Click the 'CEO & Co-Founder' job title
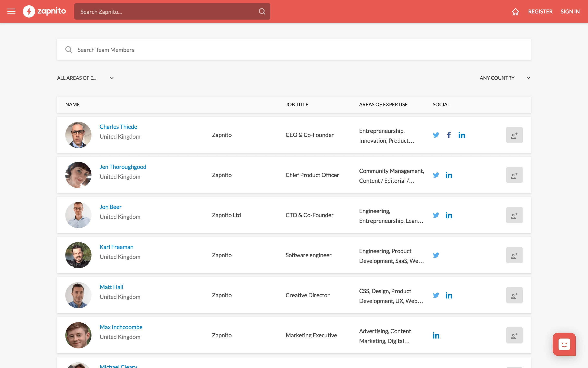 (309, 135)
